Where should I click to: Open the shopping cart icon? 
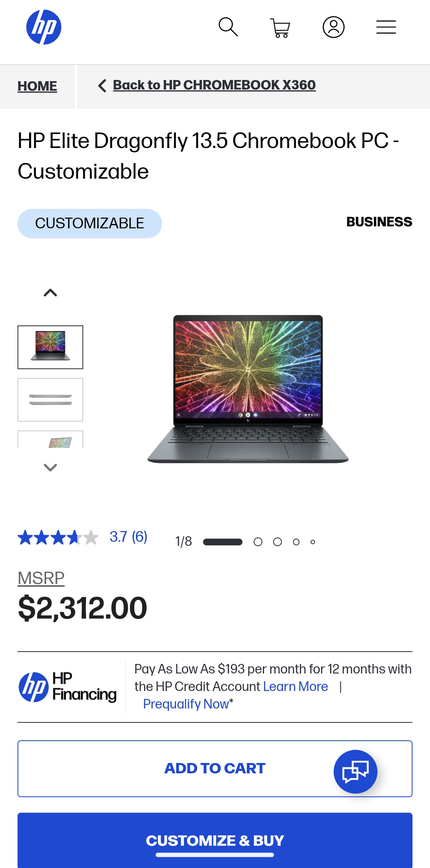281,28
